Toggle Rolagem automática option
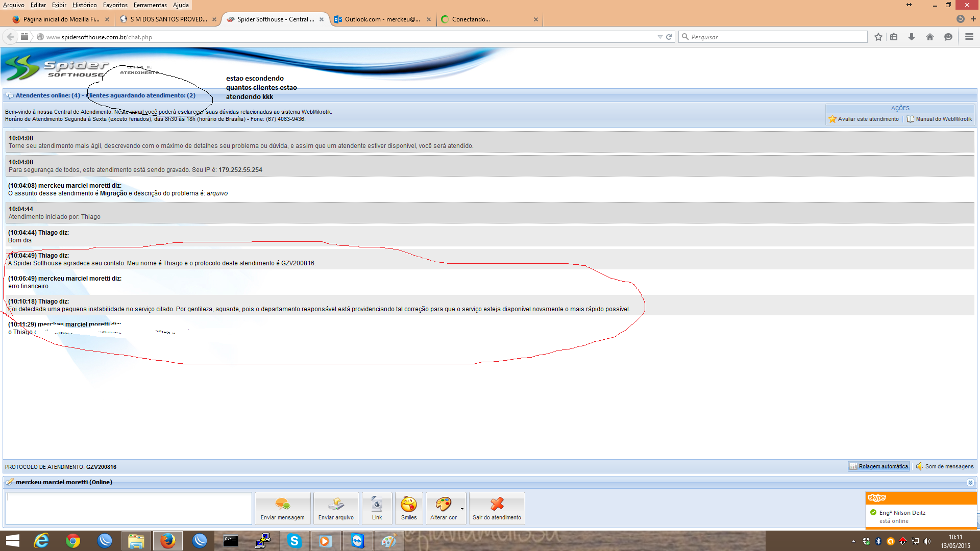Viewport: 980px width, 551px height. pos(878,466)
